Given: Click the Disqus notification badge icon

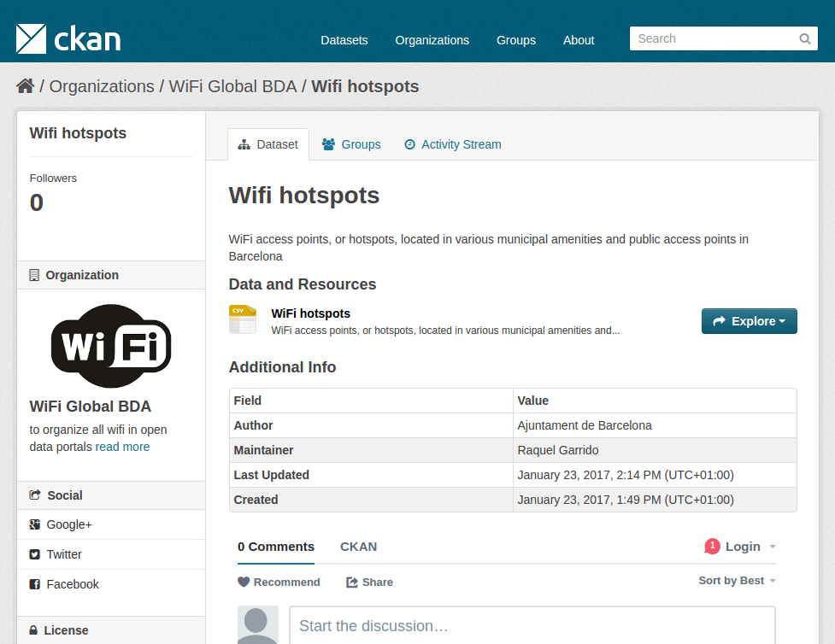Looking at the screenshot, I should (712, 546).
